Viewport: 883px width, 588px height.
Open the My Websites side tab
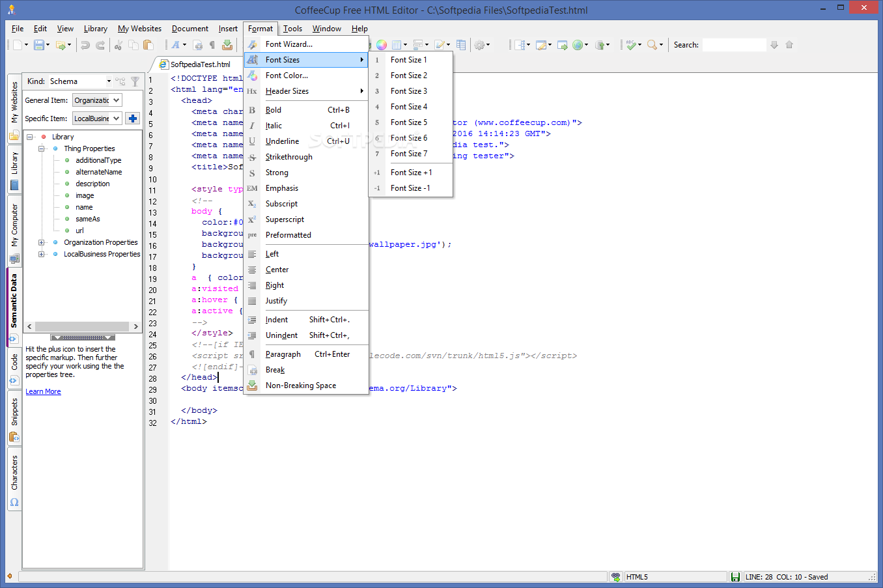tap(14, 109)
